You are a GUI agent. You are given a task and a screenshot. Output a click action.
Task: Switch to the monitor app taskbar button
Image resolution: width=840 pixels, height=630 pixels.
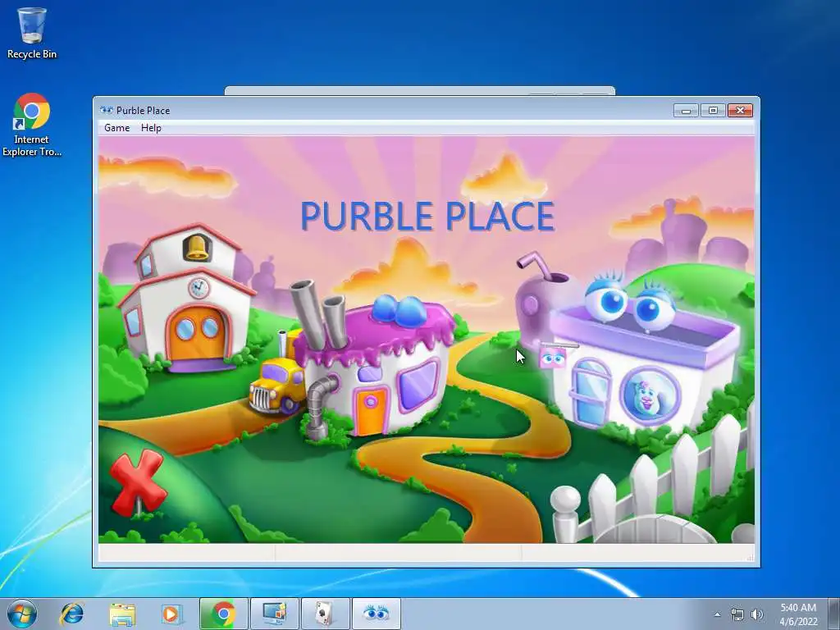coord(274,614)
